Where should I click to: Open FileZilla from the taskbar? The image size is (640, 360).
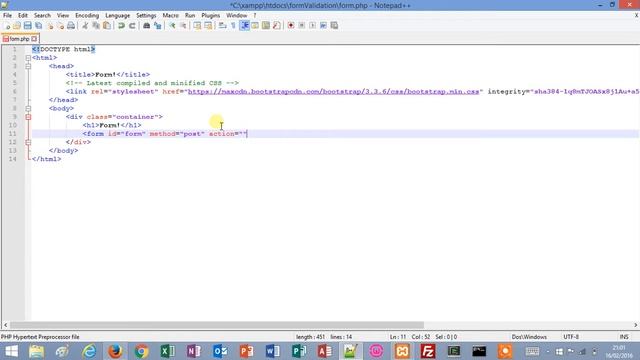click(428, 351)
